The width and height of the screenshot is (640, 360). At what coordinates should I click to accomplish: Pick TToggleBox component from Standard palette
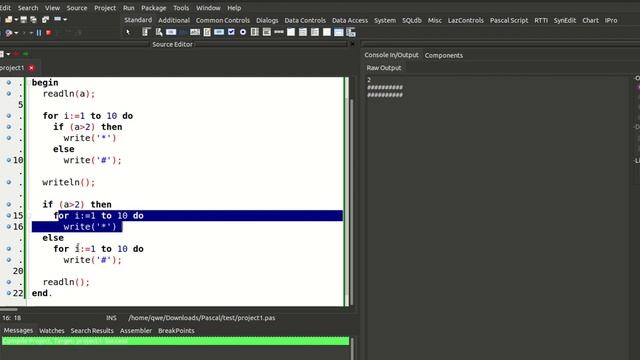[x=219, y=32]
